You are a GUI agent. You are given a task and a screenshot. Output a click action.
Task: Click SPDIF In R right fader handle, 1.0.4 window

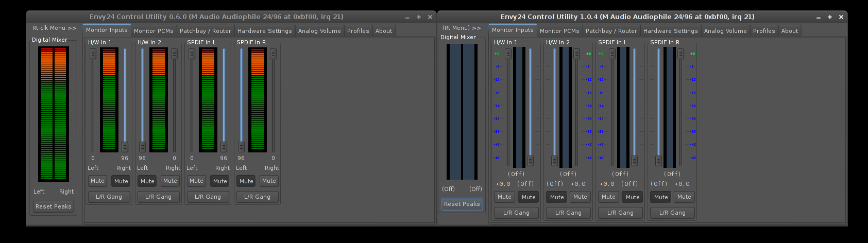[x=680, y=54]
